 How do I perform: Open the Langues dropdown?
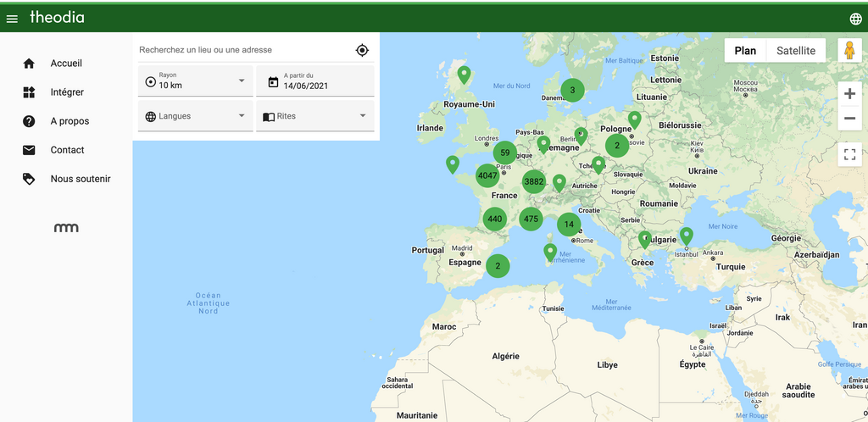[196, 116]
